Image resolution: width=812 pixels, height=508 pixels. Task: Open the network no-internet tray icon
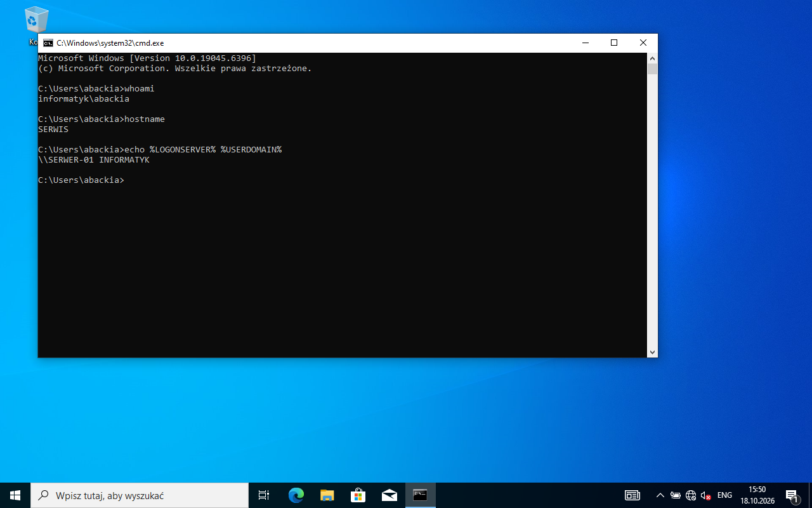(x=691, y=495)
